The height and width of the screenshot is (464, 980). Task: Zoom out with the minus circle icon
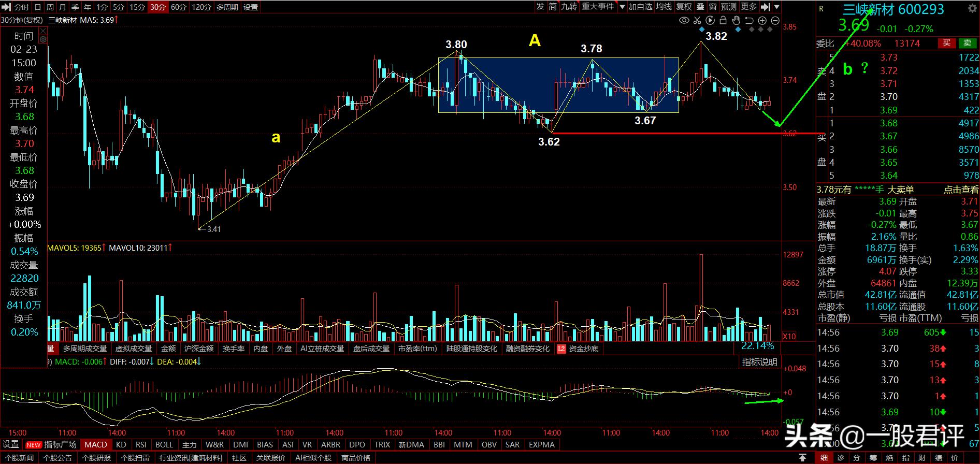775,21
